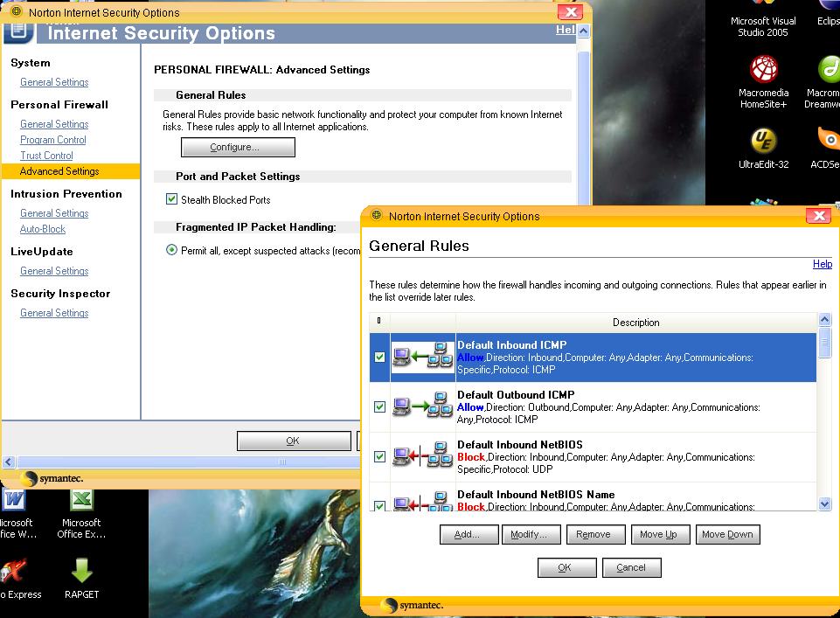Click Modify button in General Rules

pyautogui.click(x=531, y=534)
